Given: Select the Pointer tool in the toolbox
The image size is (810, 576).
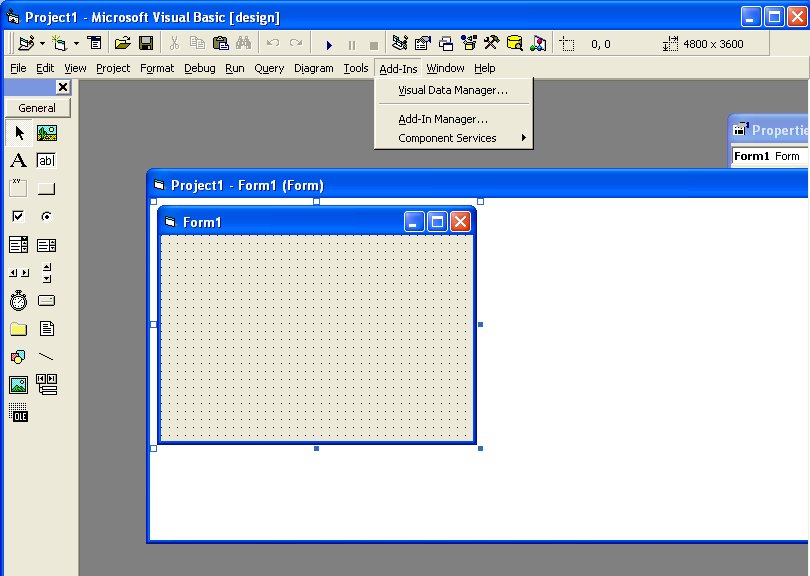Looking at the screenshot, I should (x=19, y=133).
